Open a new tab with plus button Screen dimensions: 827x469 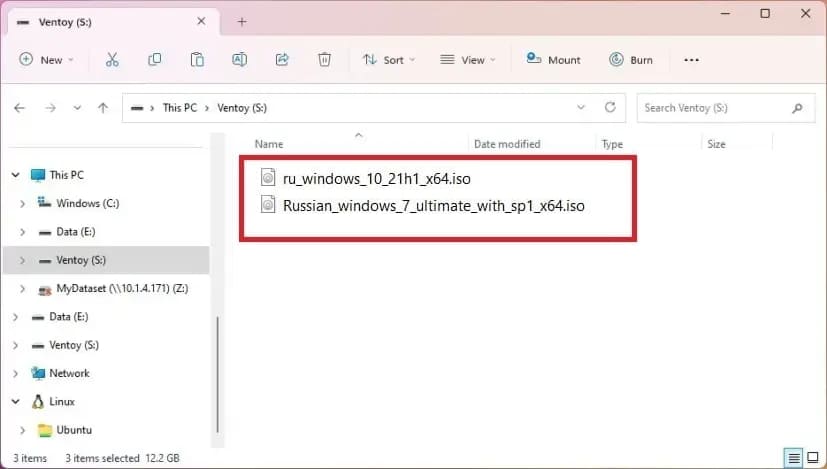(x=242, y=21)
